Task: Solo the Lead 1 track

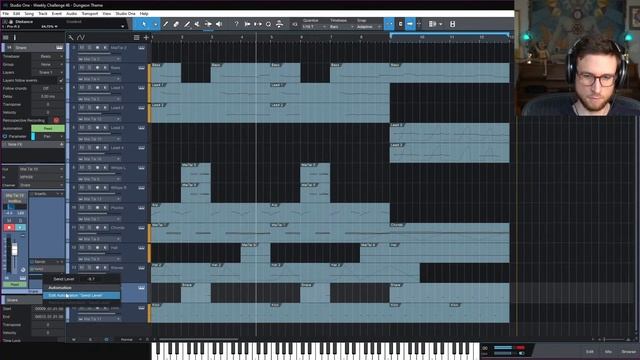Action: 89,88
